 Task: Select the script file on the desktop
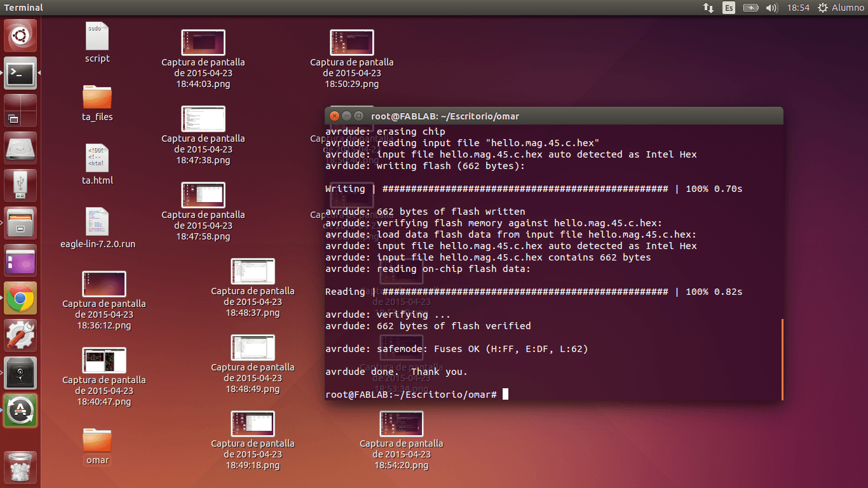coord(97,43)
